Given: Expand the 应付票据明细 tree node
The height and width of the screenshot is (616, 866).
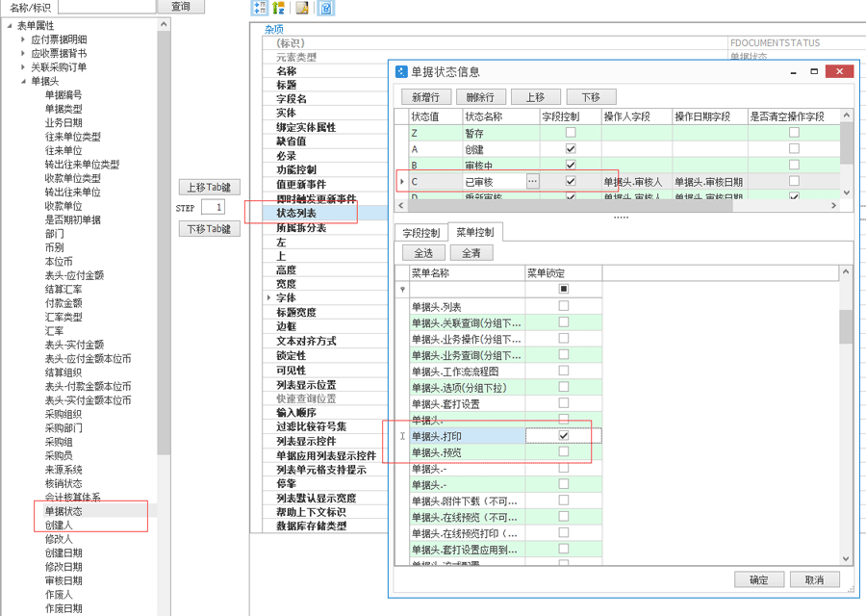Looking at the screenshot, I should (23, 39).
